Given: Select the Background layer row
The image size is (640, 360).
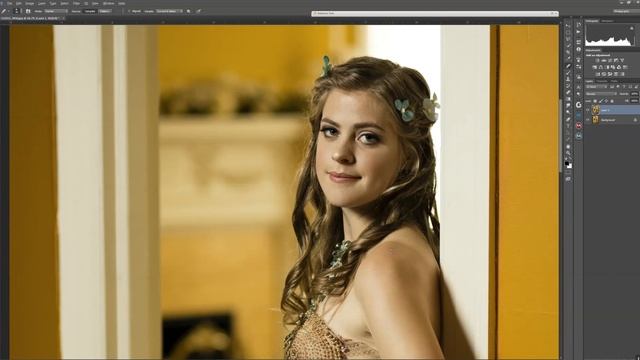Looking at the screenshot, I should coord(612,120).
